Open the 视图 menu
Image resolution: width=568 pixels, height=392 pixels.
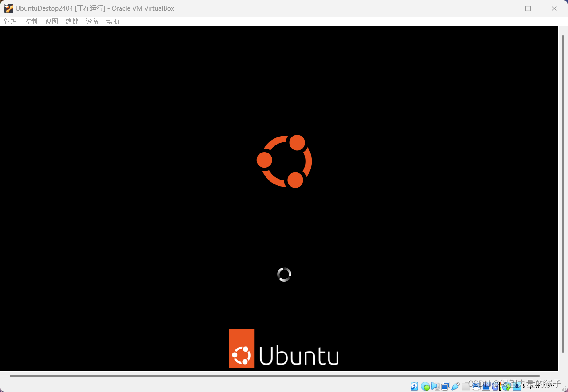(51, 21)
